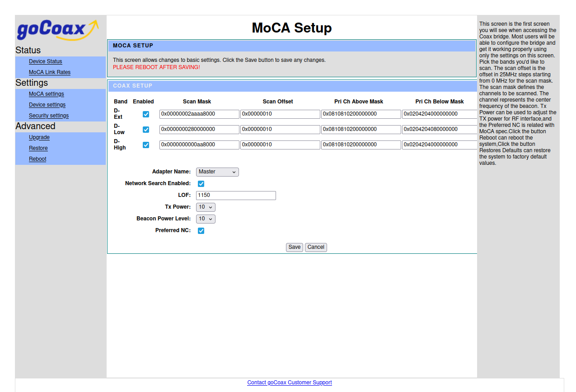Screen dimensions: 576x392
Task: Click the goCoax logo
Action: point(57,30)
